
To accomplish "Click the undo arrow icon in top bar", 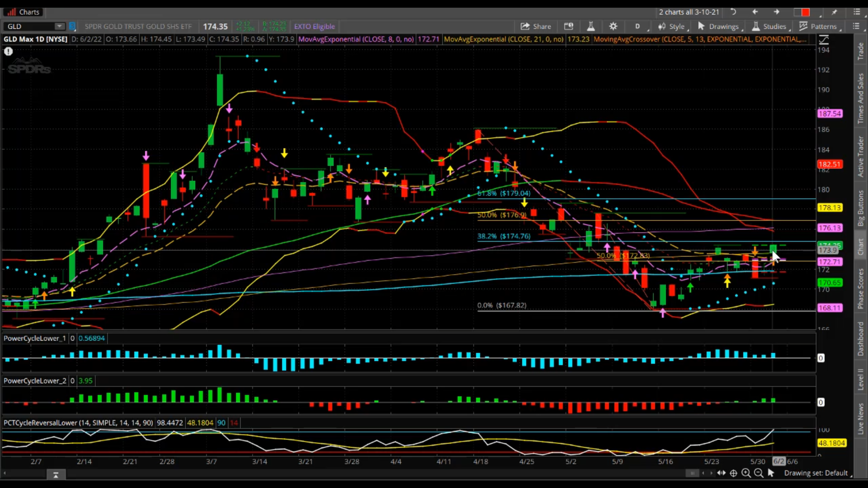I will 733,12.
